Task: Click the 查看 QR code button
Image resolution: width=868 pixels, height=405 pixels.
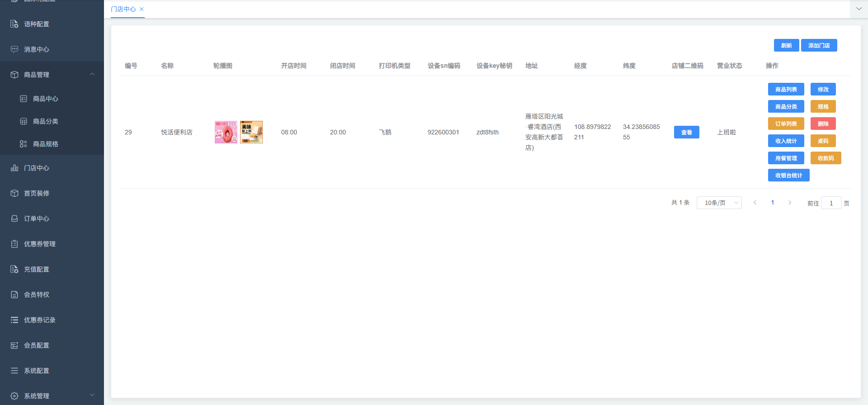Action: (686, 132)
